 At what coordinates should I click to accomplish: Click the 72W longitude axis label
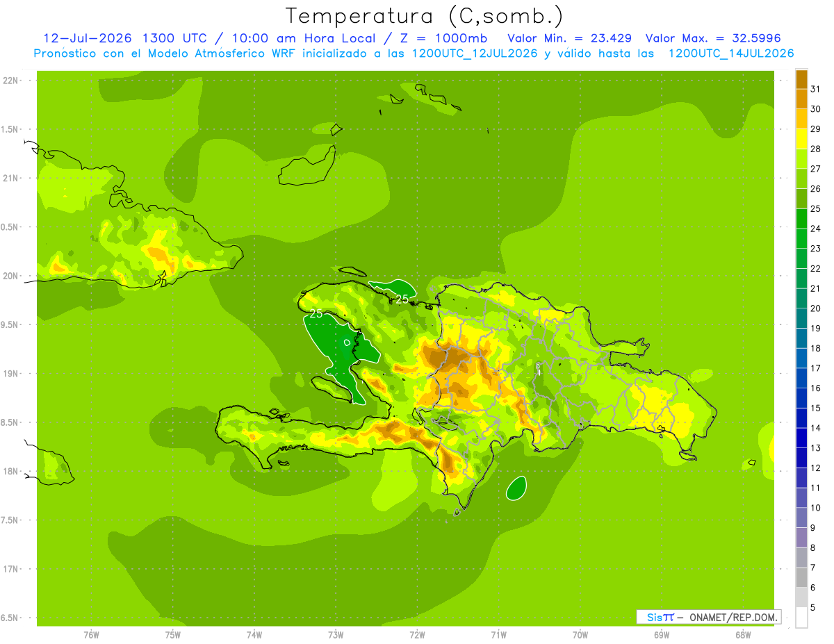pyautogui.click(x=417, y=635)
